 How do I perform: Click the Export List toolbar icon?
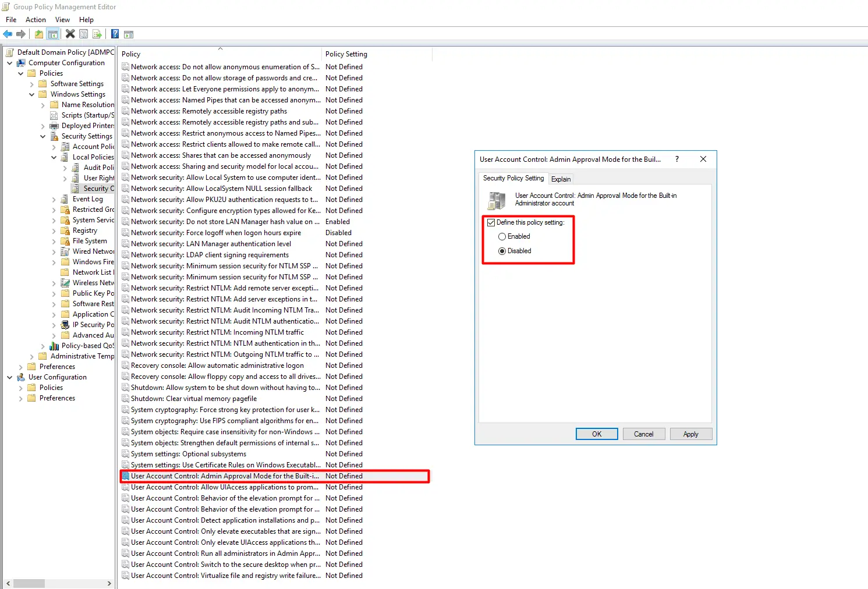click(x=97, y=33)
